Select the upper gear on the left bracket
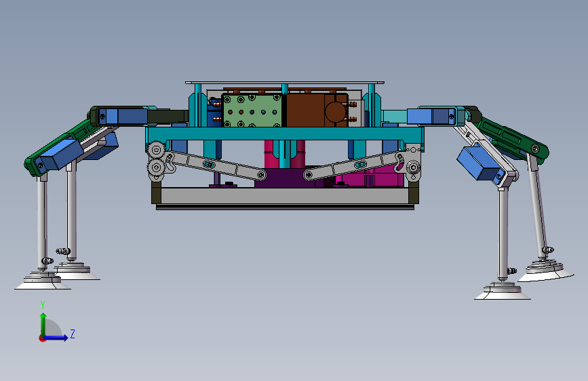This screenshot has height=381, width=588. click(156, 150)
